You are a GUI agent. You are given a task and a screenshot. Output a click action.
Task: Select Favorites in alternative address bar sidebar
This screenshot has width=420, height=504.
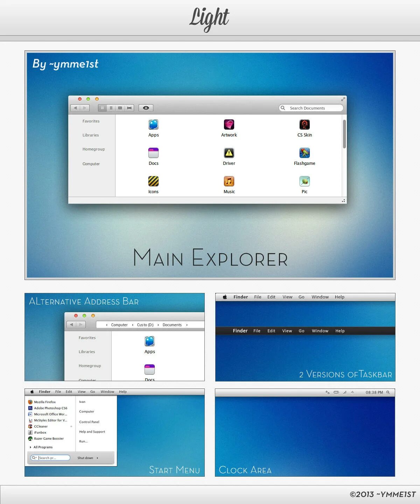point(87,338)
